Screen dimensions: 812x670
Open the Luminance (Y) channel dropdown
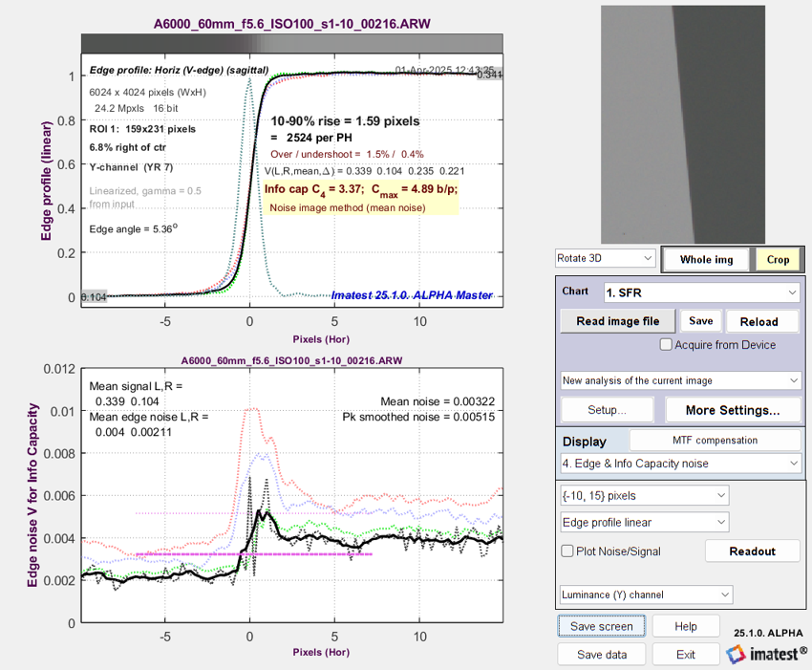click(x=647, y=594)
